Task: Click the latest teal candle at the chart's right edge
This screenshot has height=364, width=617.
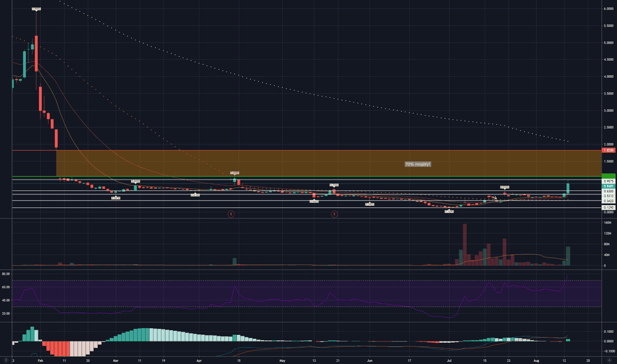Action: 568,188
